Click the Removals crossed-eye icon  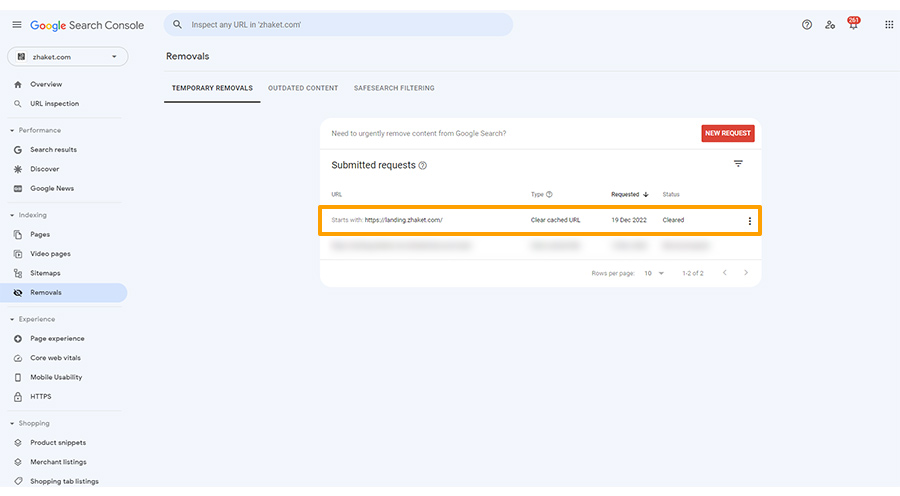point(18,293)
